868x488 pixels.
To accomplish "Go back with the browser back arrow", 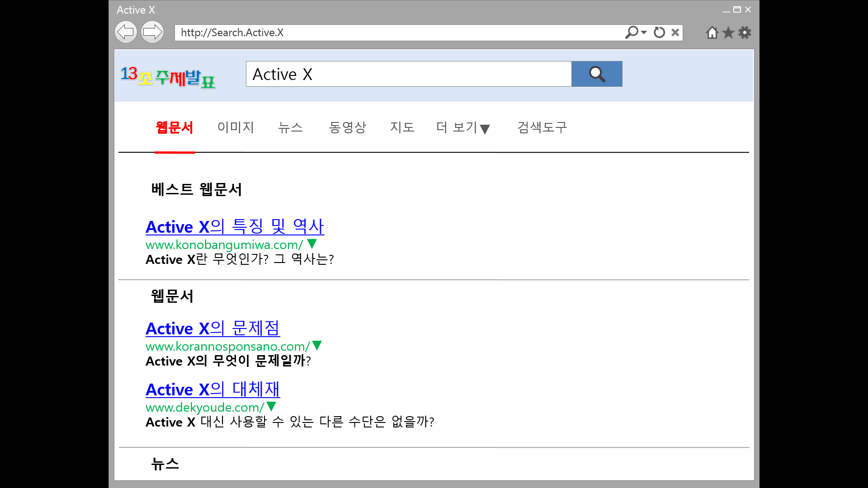I will [126, 32].
